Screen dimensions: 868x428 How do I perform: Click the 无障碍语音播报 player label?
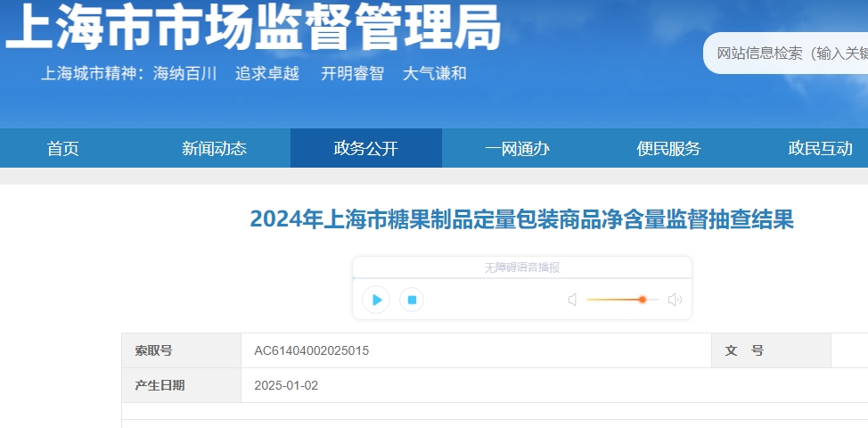[521, 267]
